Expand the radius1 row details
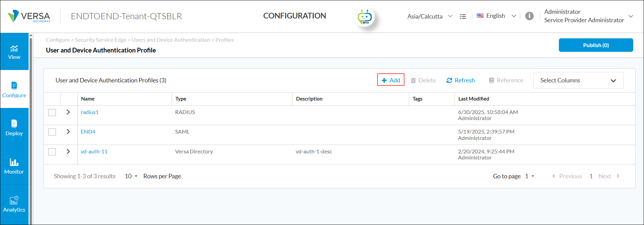This screenshot has width=644, height=225. coord(68,112)
